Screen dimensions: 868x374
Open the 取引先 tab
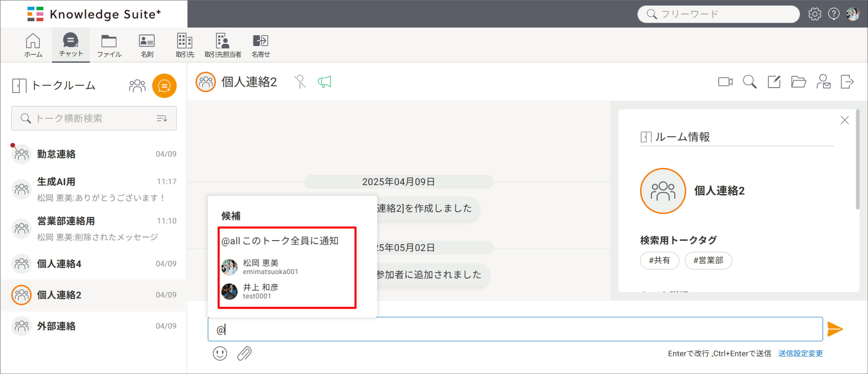[x=185, y=45]
